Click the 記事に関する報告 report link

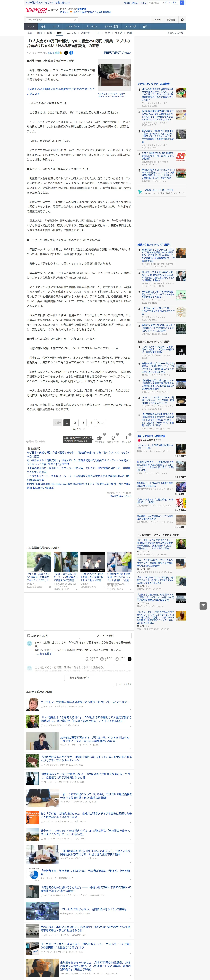pyautogui.click(x=35, y=442)
